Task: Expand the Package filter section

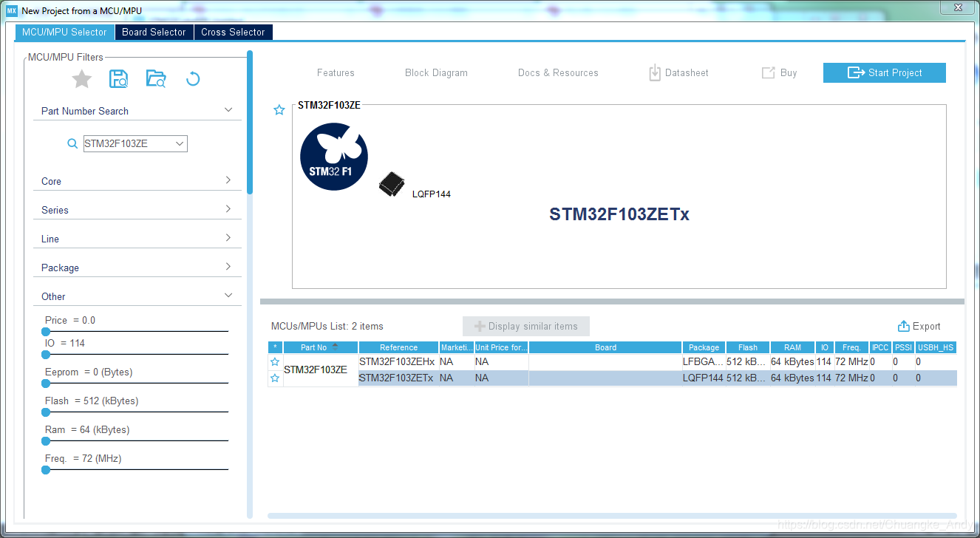Action: (x=228, y=267)
